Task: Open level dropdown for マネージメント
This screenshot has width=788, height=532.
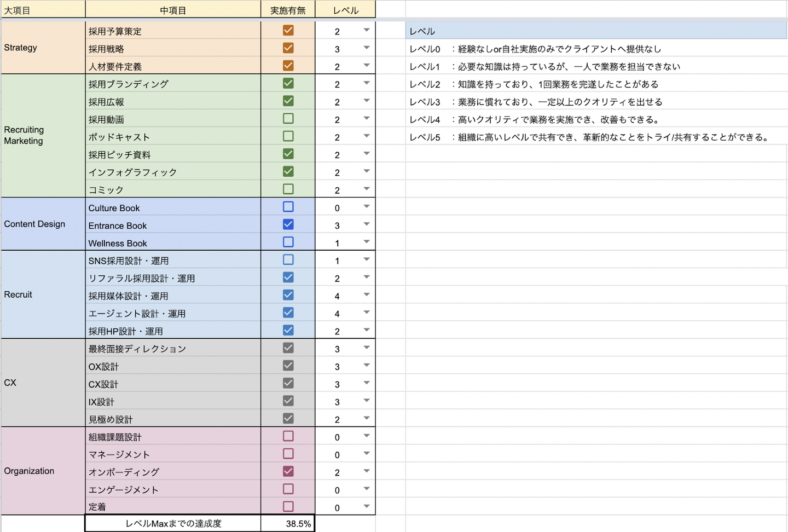Action: pyautogui.click(x=367, y=454)
